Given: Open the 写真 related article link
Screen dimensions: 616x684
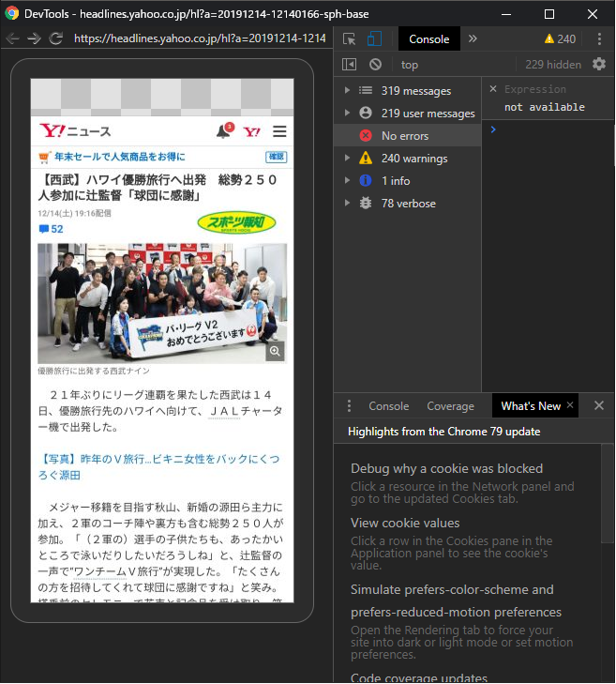Looking at the screenshot, I should [158, 466].
